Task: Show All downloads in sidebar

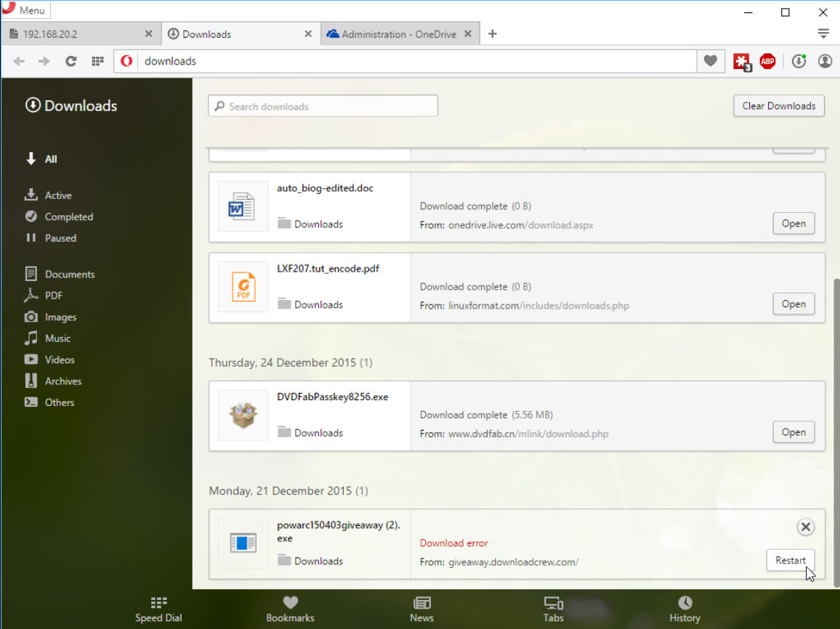Action: pyautogui.click(x=41, y=159)
